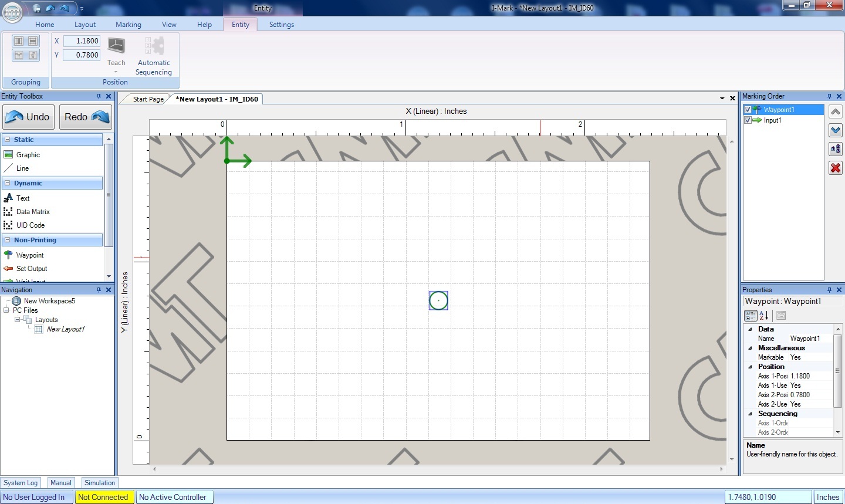
Task: Collapse the Position property group
Action: (750, 367)
